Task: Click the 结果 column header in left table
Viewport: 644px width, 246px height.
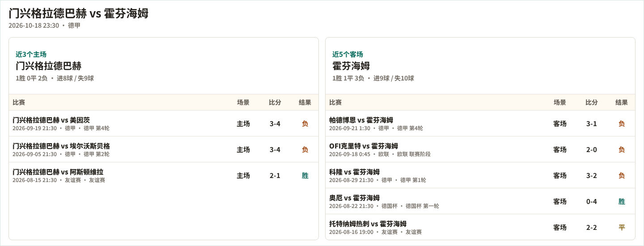Action: (305, 102)
